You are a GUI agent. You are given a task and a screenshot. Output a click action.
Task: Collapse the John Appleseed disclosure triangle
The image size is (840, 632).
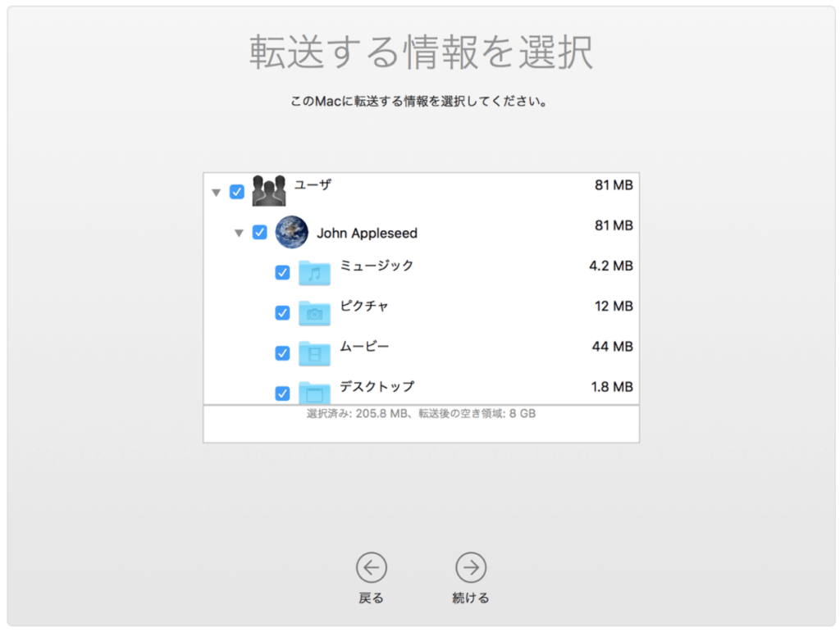point(239,233)
